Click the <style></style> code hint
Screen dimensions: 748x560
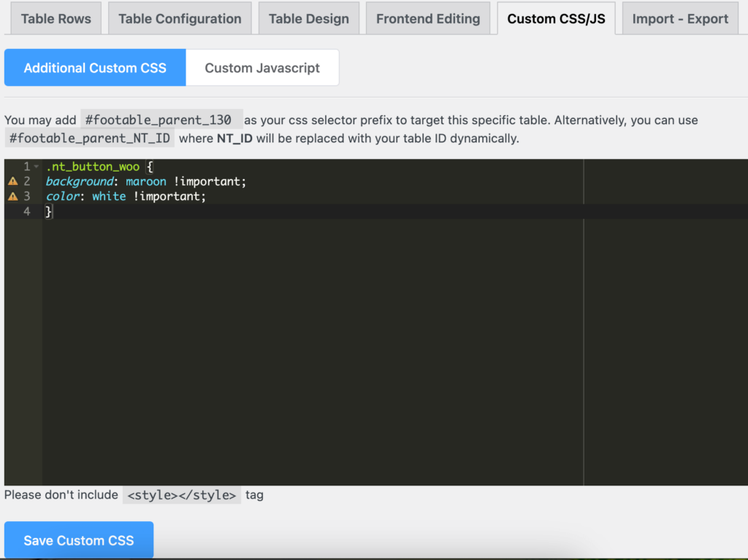(x=182, y=495)
